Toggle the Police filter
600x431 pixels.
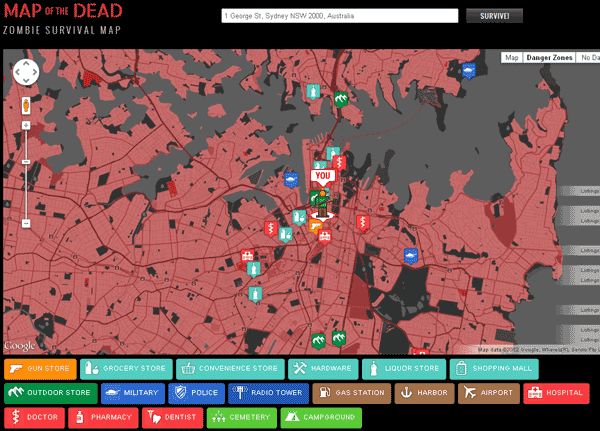(196, 393)
